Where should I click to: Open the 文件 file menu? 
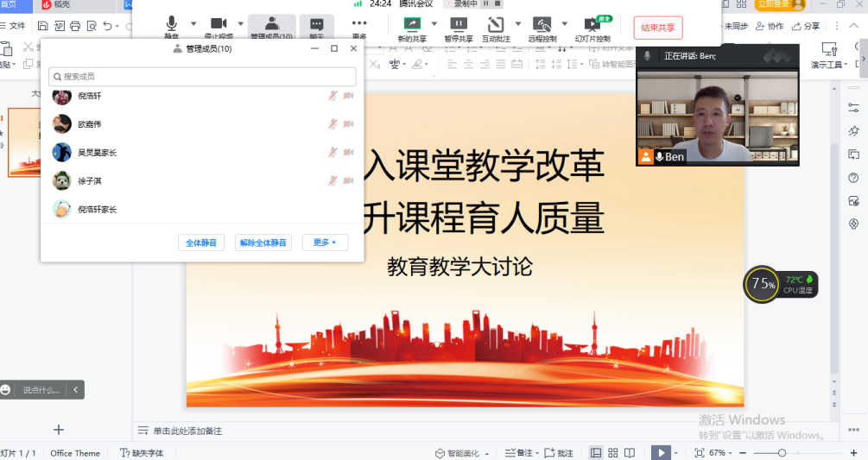click(x=13, y=26)
